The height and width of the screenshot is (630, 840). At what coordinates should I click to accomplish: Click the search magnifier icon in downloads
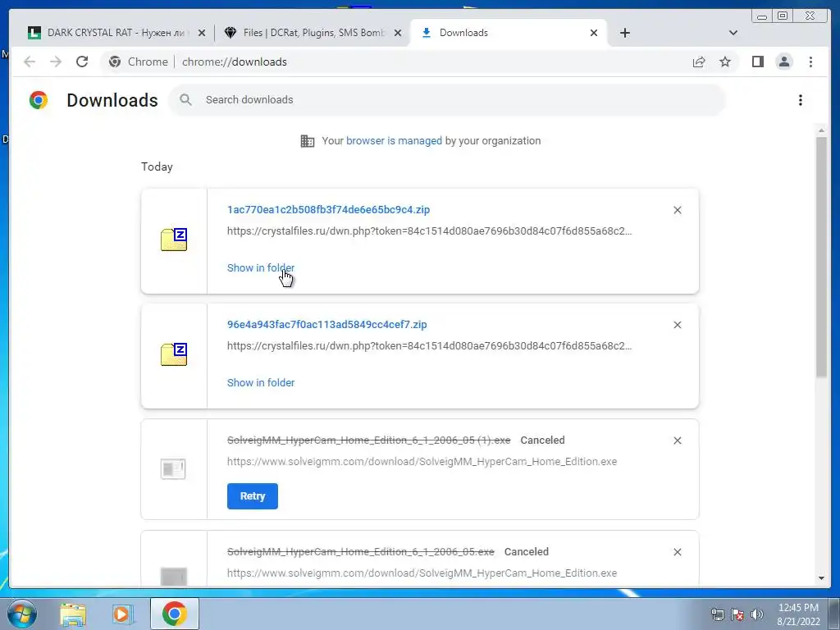(x=185, y=99)
